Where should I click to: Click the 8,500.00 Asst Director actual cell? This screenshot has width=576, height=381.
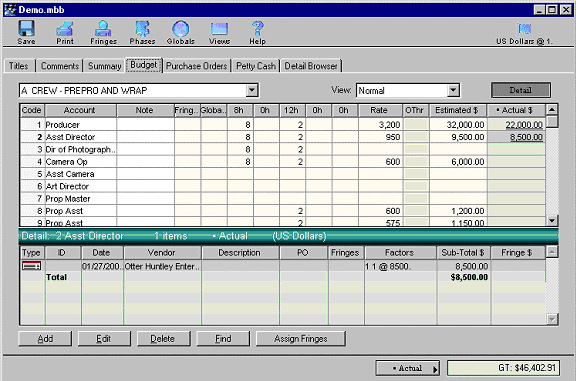coord(516,137)
